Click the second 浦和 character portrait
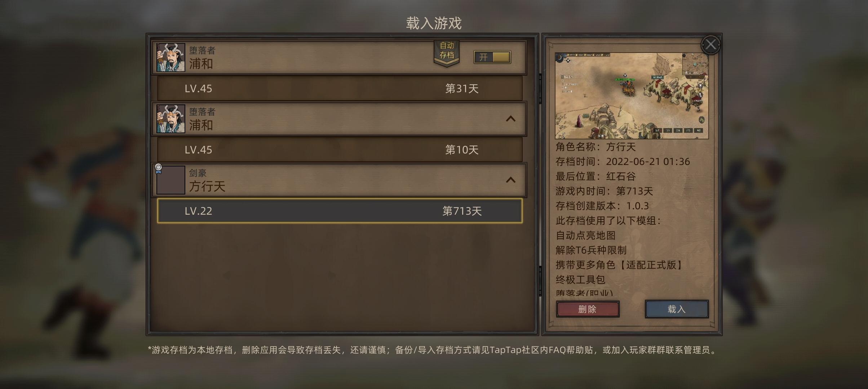This screenshot has height=389, width=868. 170,119
